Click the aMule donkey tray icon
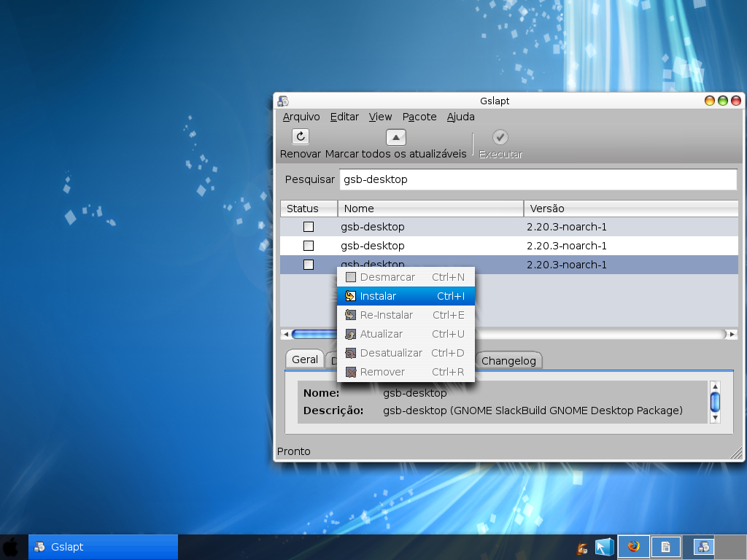Image resolution: width=747 pixels, height=560 pixels. pyautogui.click(x=582, y=548)
